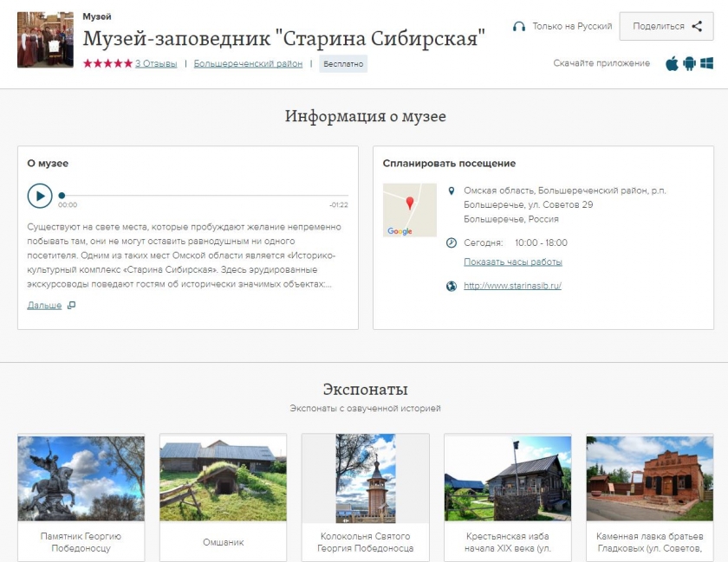Show working hours via Показать часы работы

(x=513, y=262)
